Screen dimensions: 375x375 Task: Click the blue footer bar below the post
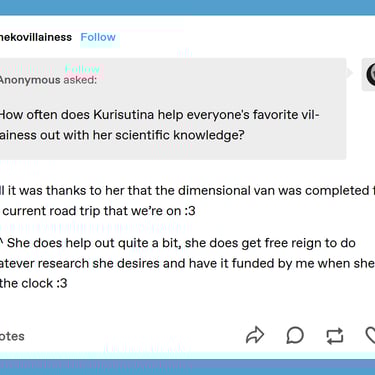187,367
